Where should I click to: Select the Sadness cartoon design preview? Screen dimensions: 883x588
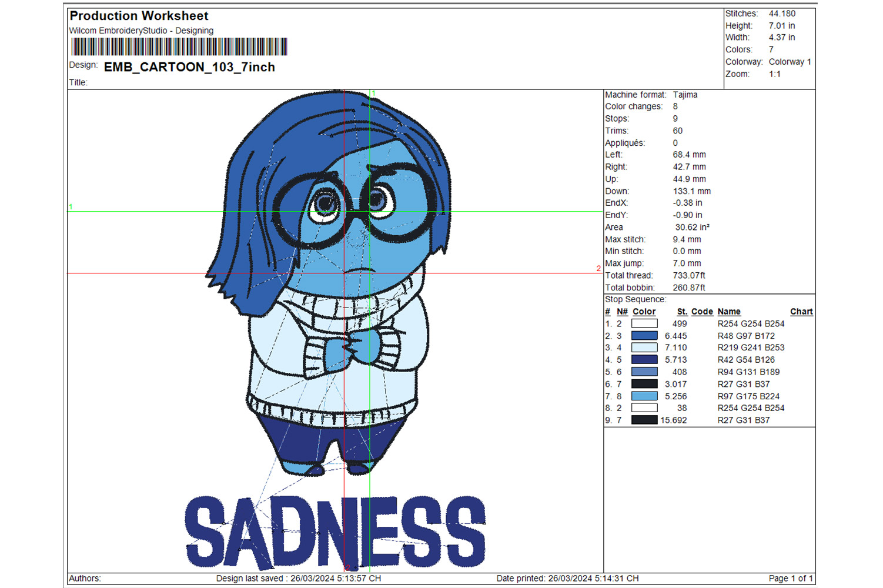point(335,330)
